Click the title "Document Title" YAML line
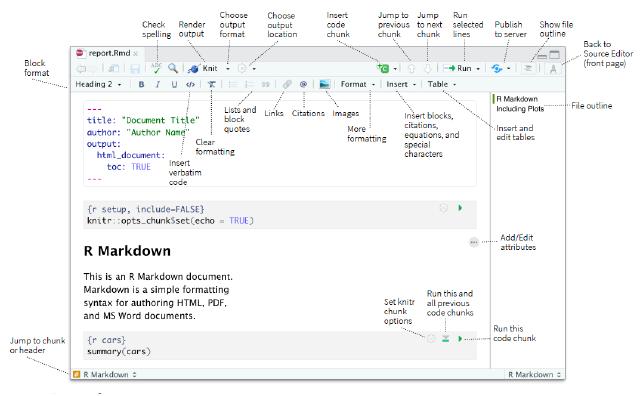This screenshot has height=396, width=640. click(143, 120)
